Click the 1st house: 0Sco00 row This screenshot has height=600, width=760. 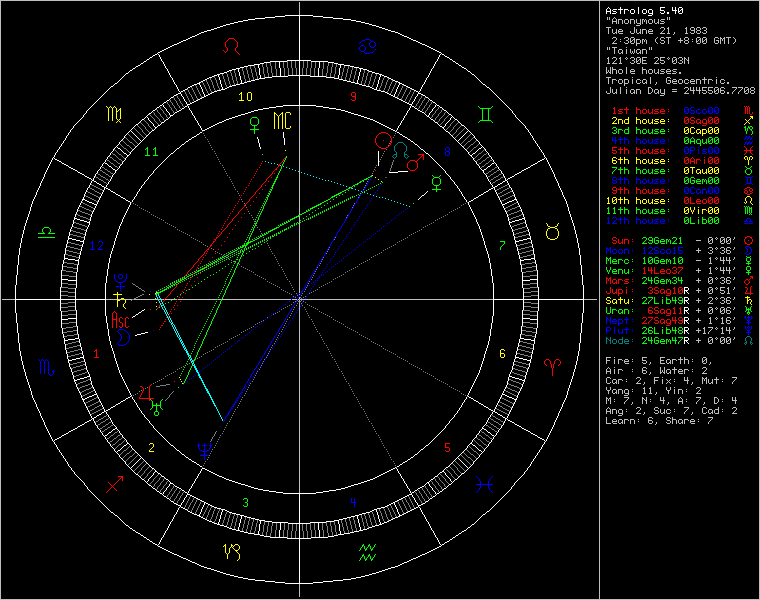tap(682, 111)
